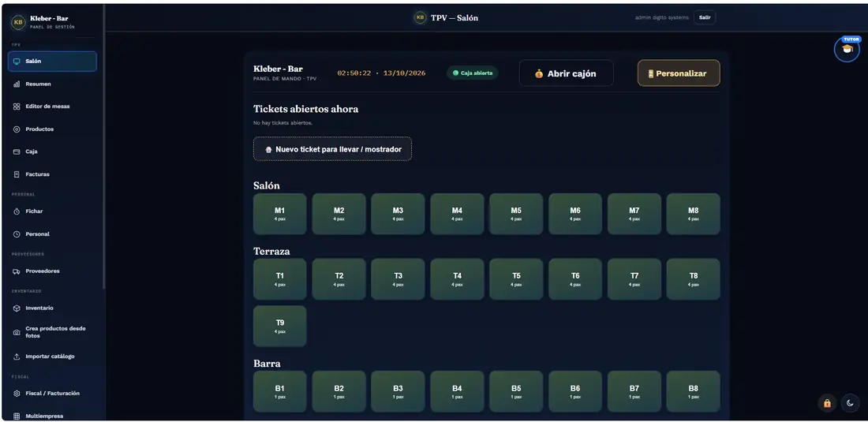The height and width of the screenshot is (422, 868).
Task: Go to Editor de mesas
Action: (x=53, y=106)
